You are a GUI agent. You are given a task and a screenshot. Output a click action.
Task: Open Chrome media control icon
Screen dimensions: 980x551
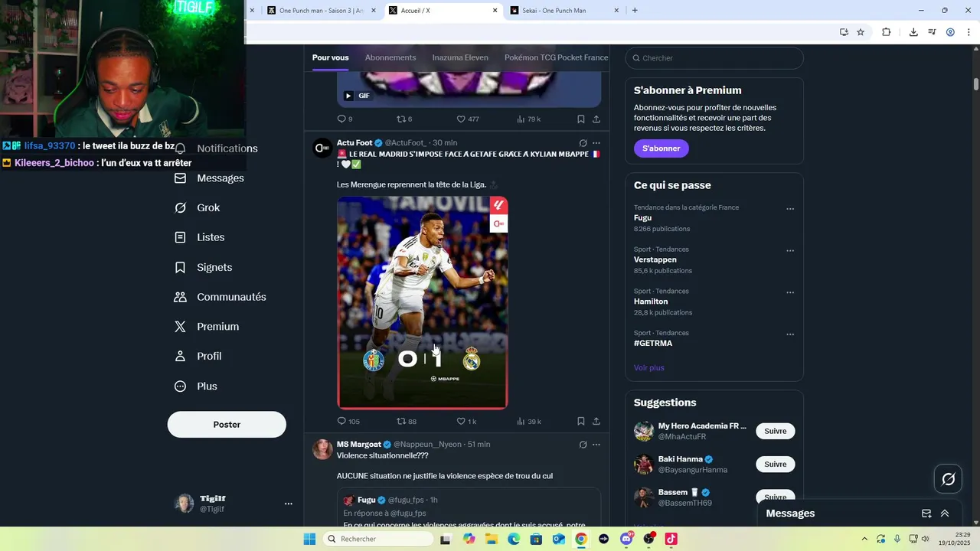[x=932, y=32]
